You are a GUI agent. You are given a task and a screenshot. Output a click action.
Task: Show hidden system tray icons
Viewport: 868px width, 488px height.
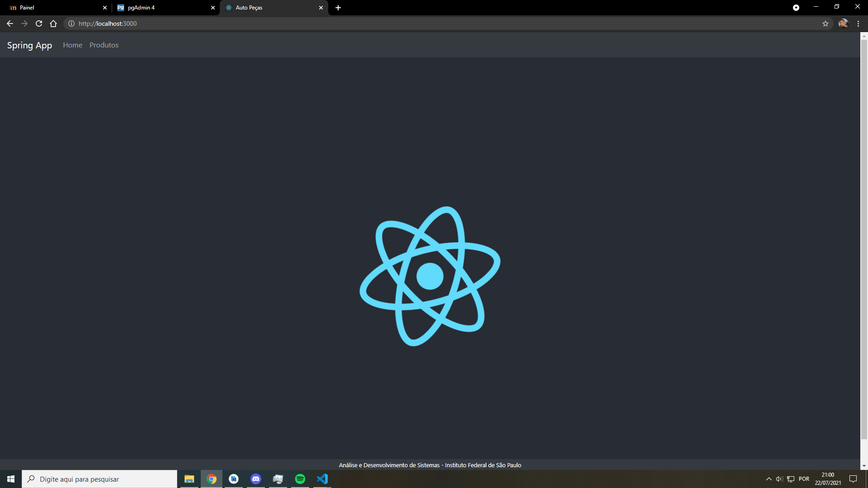pos(769,479)
